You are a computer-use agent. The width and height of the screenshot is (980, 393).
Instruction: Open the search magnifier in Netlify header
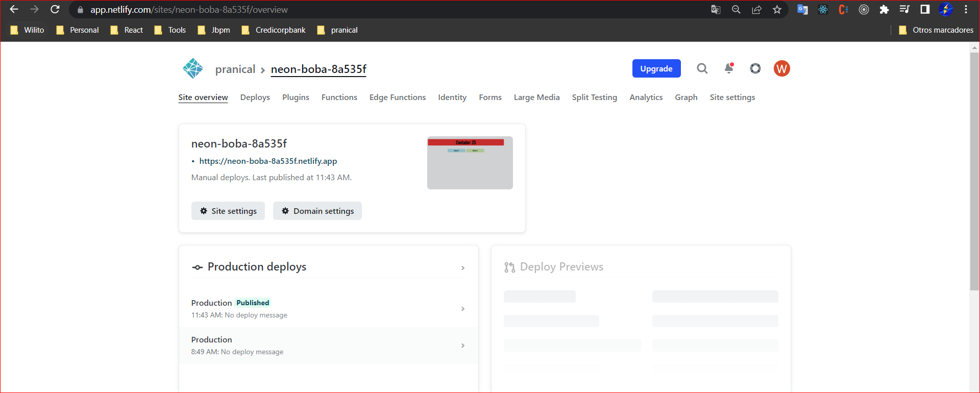click(702, 68)
